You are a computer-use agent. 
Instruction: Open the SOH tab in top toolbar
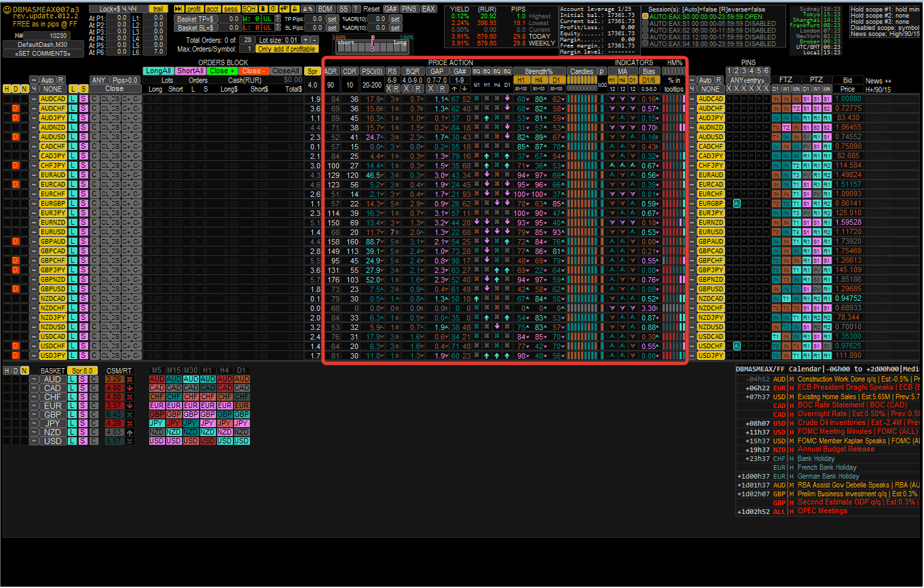pyautogui.click(x=249, y=9)
